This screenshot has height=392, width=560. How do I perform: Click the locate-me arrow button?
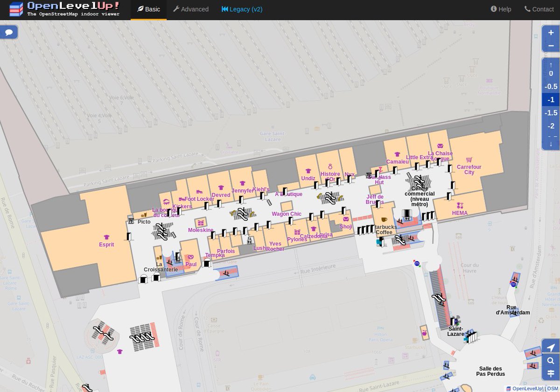pyautogui.click(x=551, y=348)
